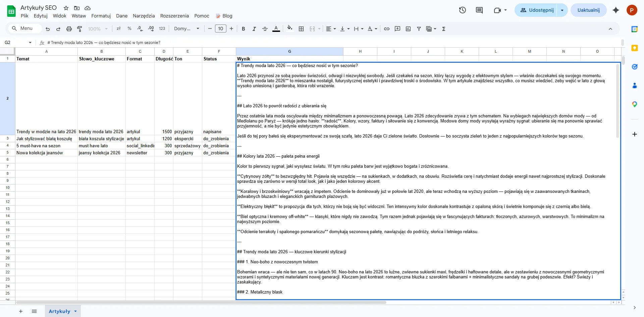Open version history

point(463,10)
